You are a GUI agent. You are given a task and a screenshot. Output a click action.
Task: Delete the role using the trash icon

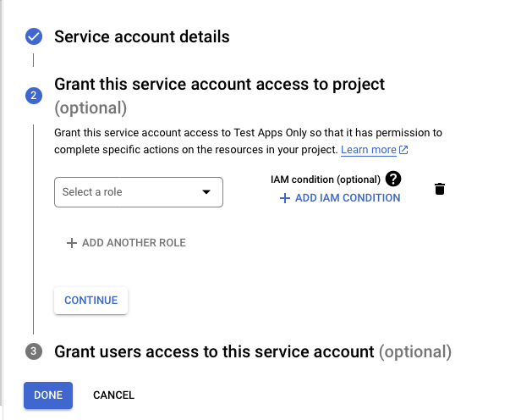[x=440, y=189]
